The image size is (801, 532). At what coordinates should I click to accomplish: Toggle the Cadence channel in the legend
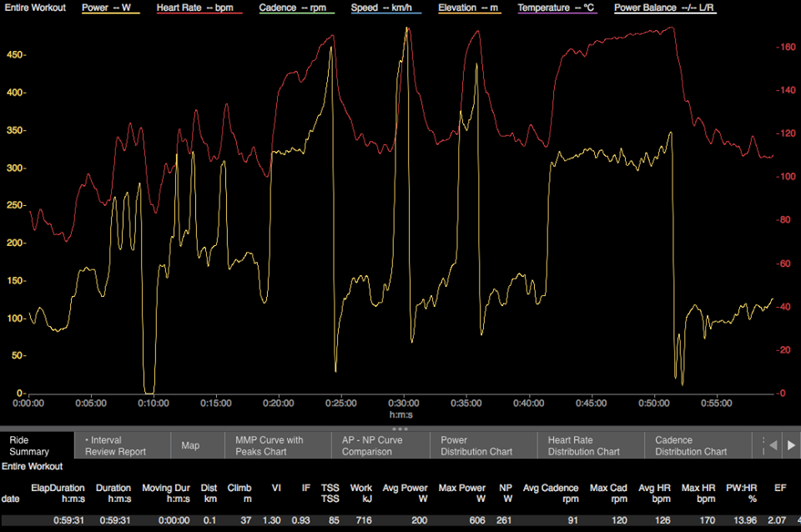(x=297, y=8)
